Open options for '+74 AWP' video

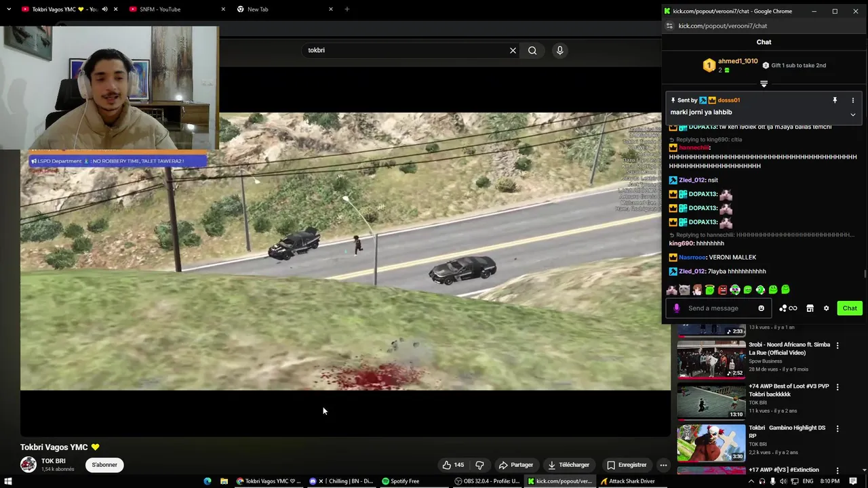point(837,387)
